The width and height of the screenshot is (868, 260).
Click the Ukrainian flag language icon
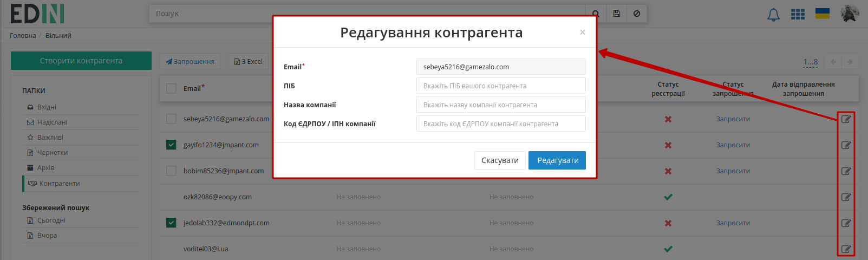pyautogui.click(x=823, y=14)
